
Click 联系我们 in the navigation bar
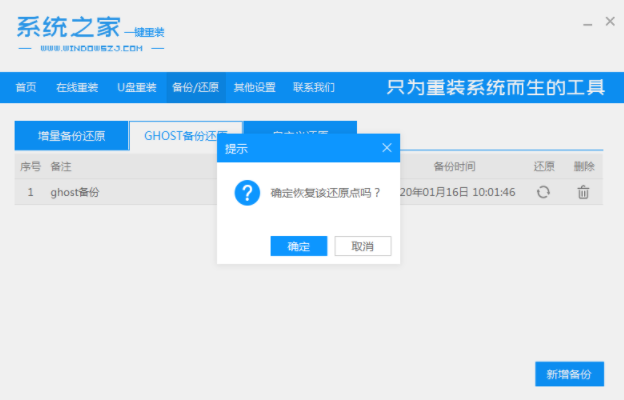point(314,87)
